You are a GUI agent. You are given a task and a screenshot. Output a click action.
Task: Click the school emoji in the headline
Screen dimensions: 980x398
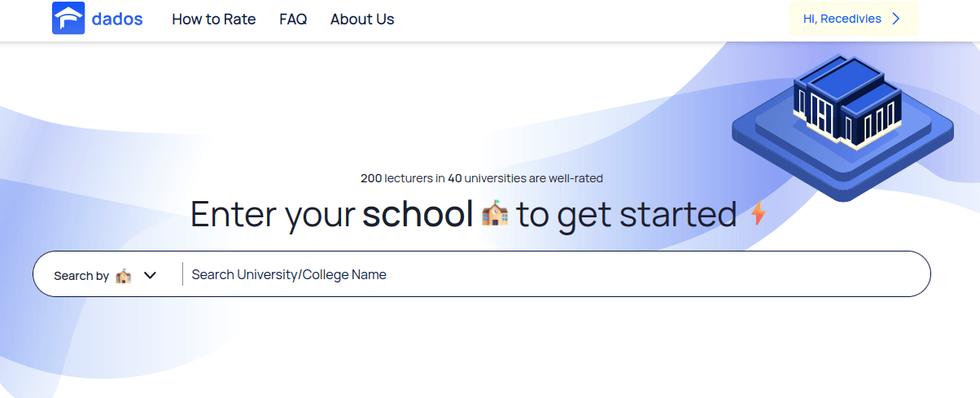click(495, 214)
